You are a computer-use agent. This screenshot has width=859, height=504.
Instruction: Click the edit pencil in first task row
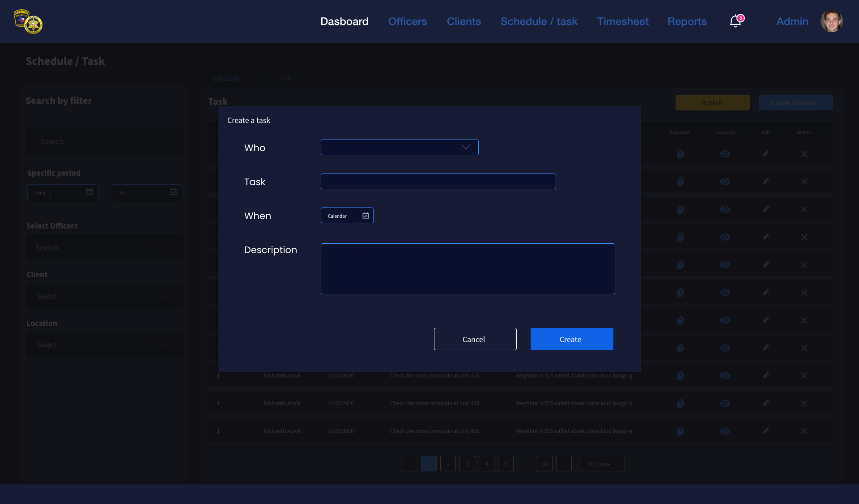[766, 154]
